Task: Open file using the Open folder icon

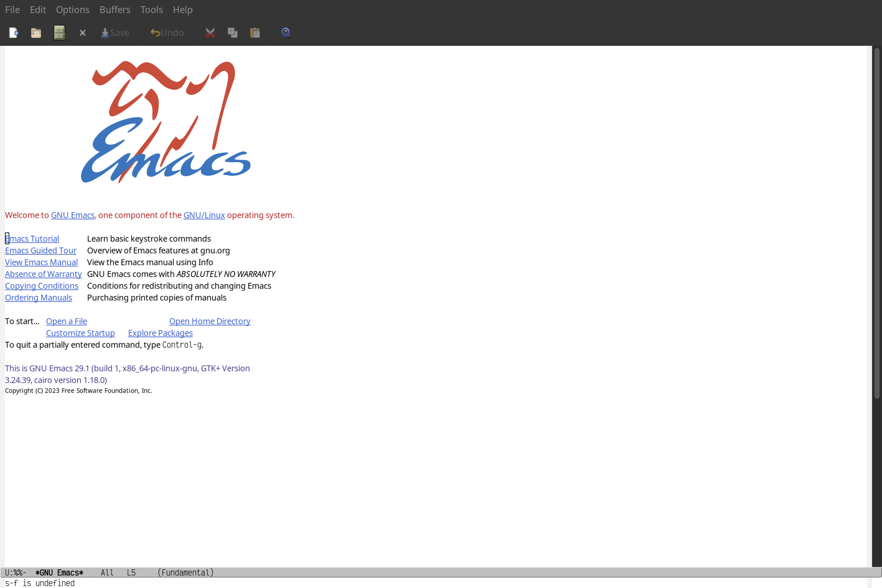Action: click(36, 32)
